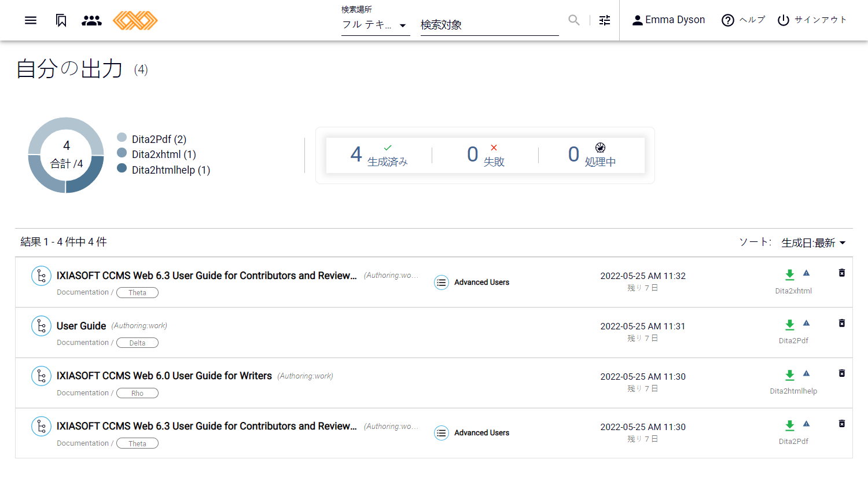Open the hamburger main menu
868x492 pixels.
[x=31, y=20]
